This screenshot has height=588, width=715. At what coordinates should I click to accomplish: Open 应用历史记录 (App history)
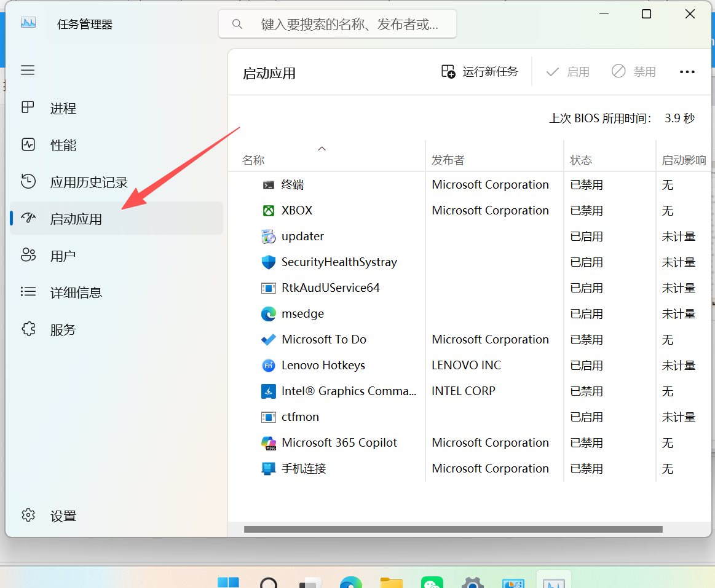(116, 182)
